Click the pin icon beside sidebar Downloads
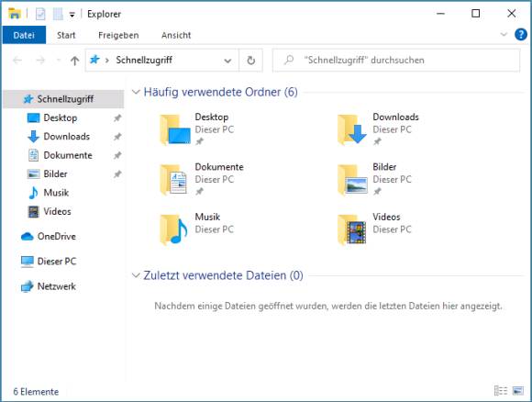 point(117,137)
